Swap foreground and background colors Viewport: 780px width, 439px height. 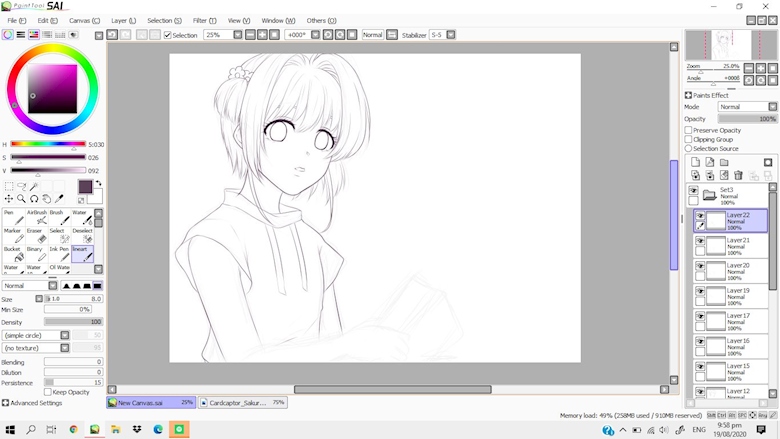pos(98,183)
